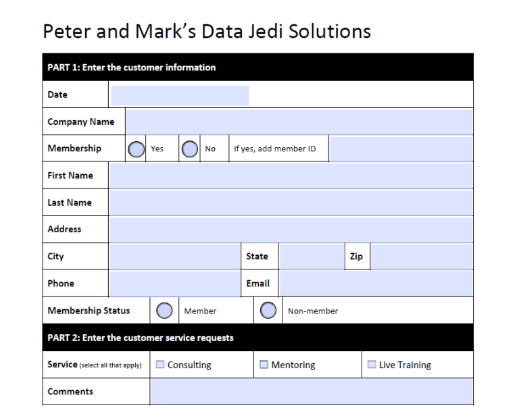Screen dimensions: 519x420
Task: Click the Address input field
Action: tap(291, 230)
